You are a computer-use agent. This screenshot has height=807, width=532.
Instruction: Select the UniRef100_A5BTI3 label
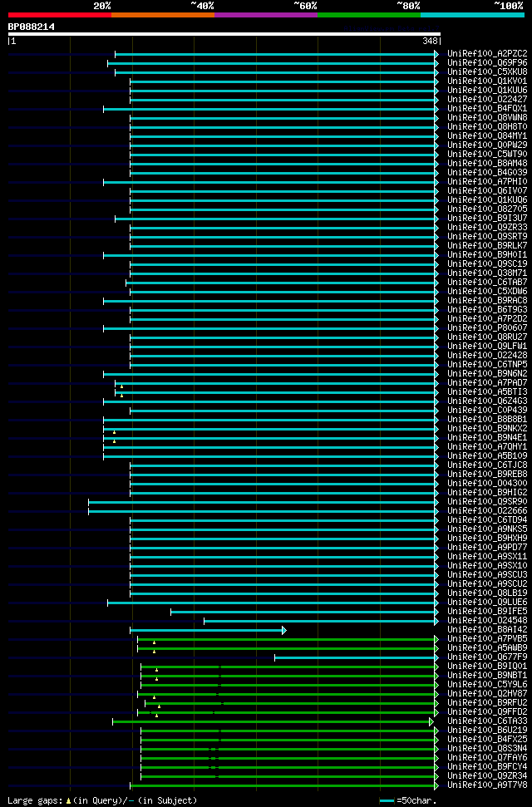pyautogui.click(x=487, y=392)
